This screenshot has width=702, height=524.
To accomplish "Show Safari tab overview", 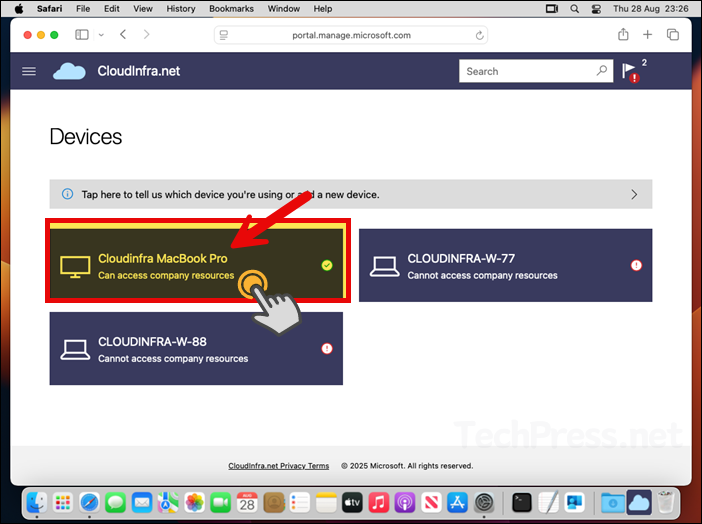I will (x=673, y=34).
